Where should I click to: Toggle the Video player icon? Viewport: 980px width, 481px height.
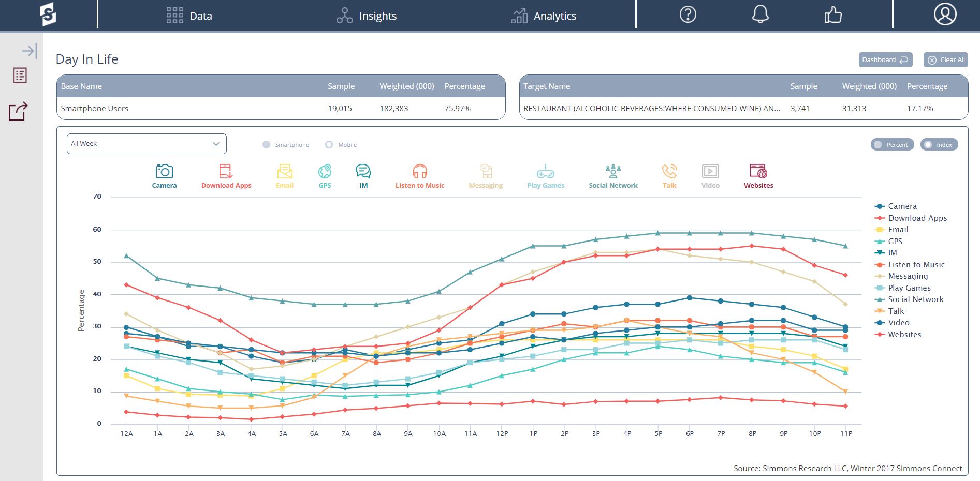710,171
